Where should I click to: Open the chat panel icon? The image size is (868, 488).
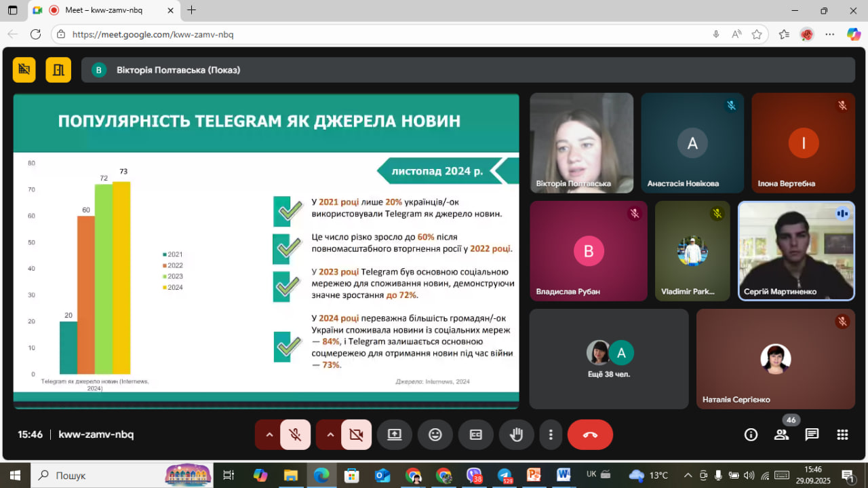pyautogui.click(x=812, y=434)
